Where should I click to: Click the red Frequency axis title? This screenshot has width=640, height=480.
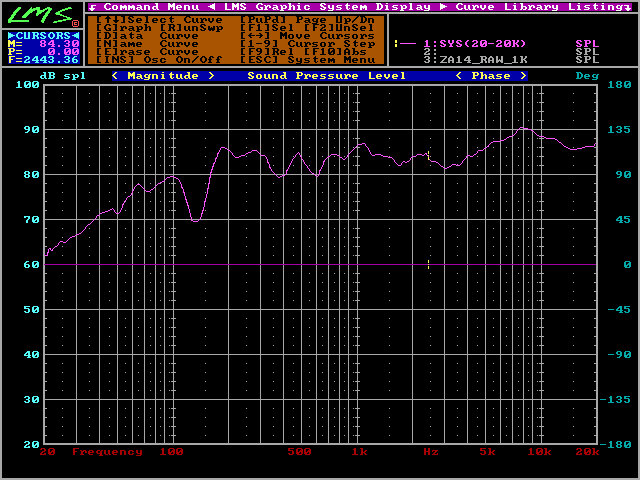coord(107,452)
